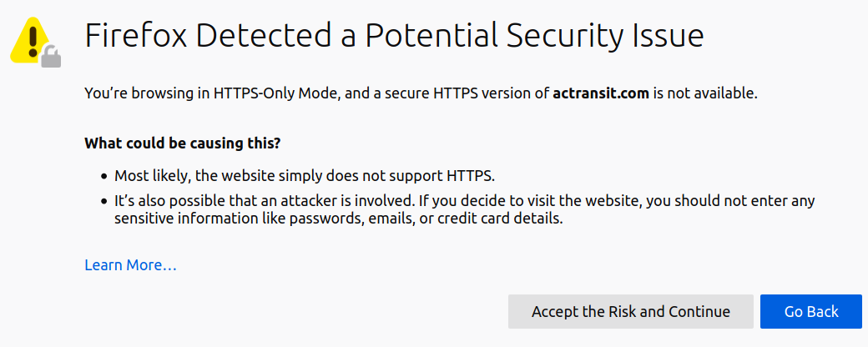
Task: Click the exclamation mark inside the warning triangle
Action: (x=33, y=39)
